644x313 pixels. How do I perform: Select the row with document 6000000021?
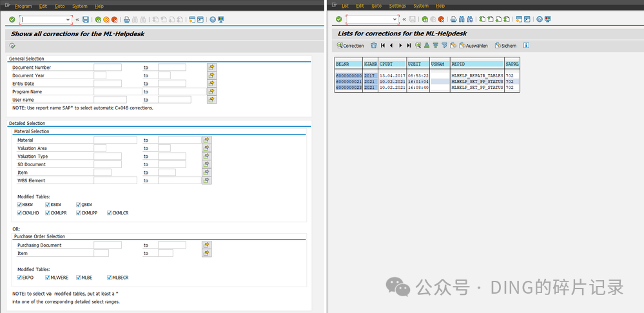click(427, 82)
